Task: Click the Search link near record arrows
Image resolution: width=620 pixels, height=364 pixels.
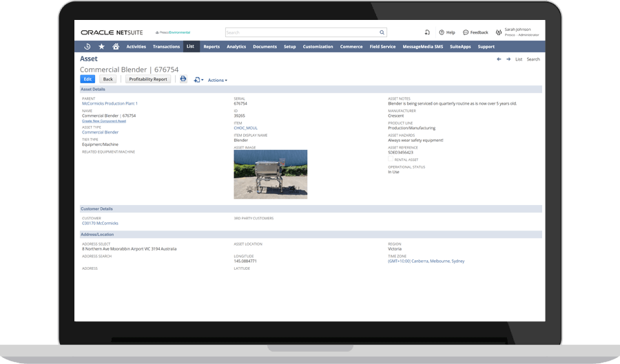Action: coord(533,59)
